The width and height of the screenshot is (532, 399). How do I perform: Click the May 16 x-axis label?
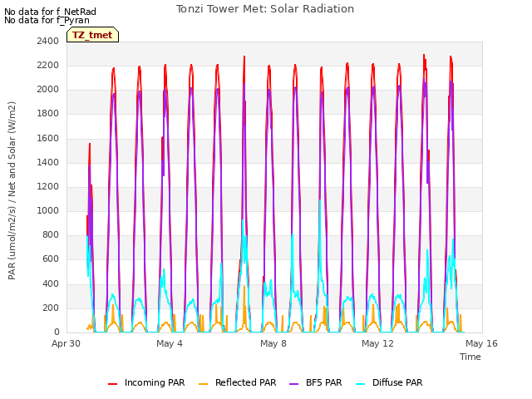pyautogui.click(x=481, y=343)
